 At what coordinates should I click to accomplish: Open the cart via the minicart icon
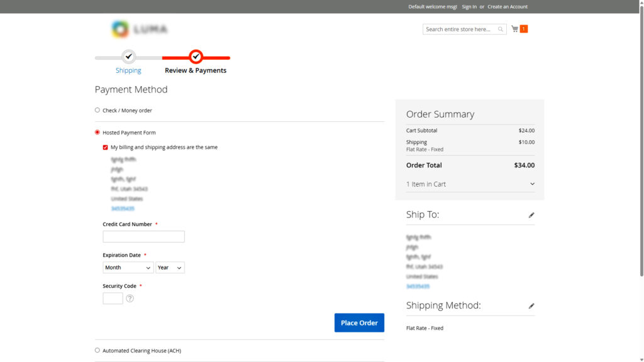[514, 28]
